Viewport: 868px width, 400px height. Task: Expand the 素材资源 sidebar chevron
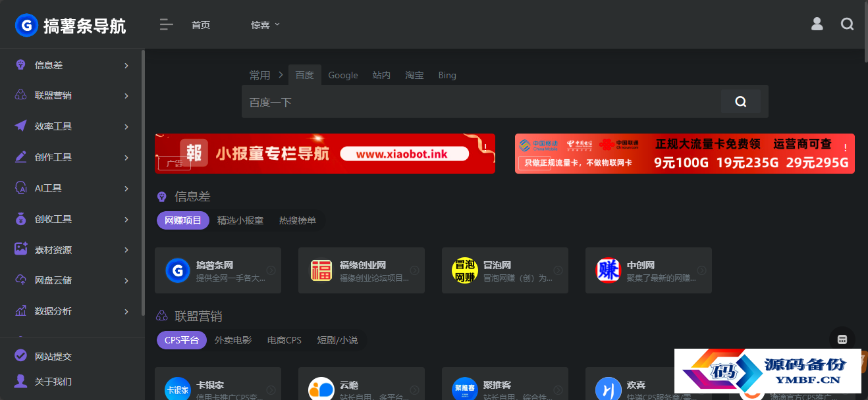pos(126,250)
